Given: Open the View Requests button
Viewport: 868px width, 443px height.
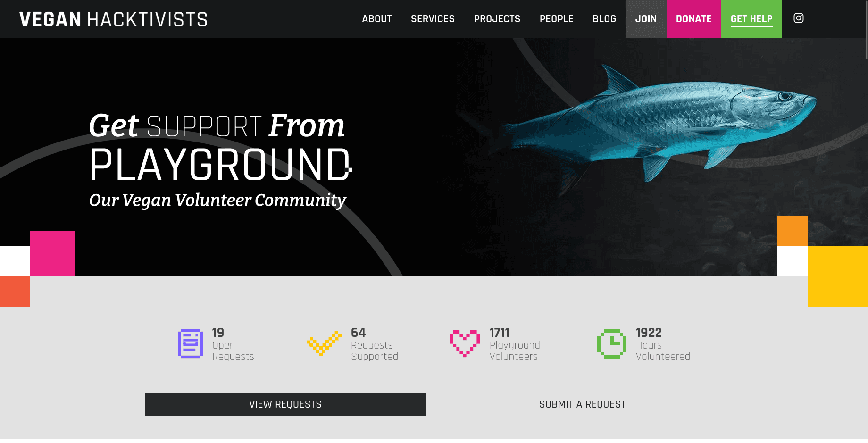Looking at the screenshot, I should pyautogui.click(x=285, y=404).
